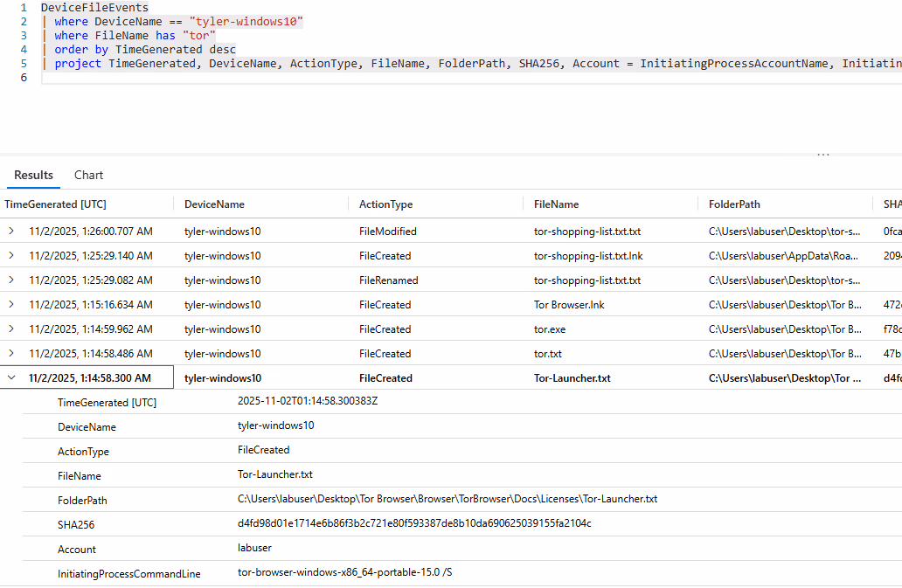Screen dimensions: 902x588
Task: Sort by FileName column header
Action: point(556,204)
